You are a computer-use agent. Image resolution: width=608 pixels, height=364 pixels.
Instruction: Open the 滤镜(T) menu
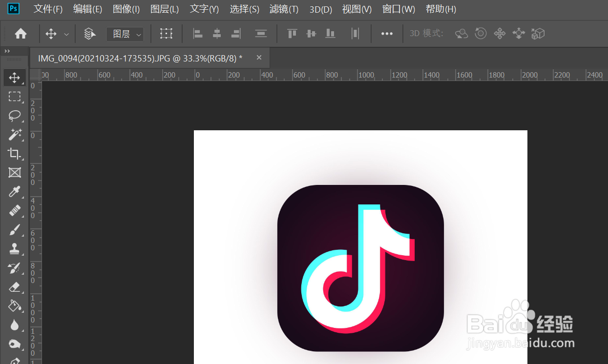click(x=284, y=9)
